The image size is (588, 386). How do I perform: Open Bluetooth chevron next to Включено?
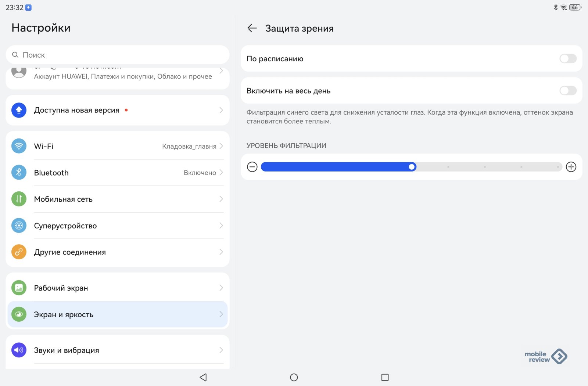221,173
